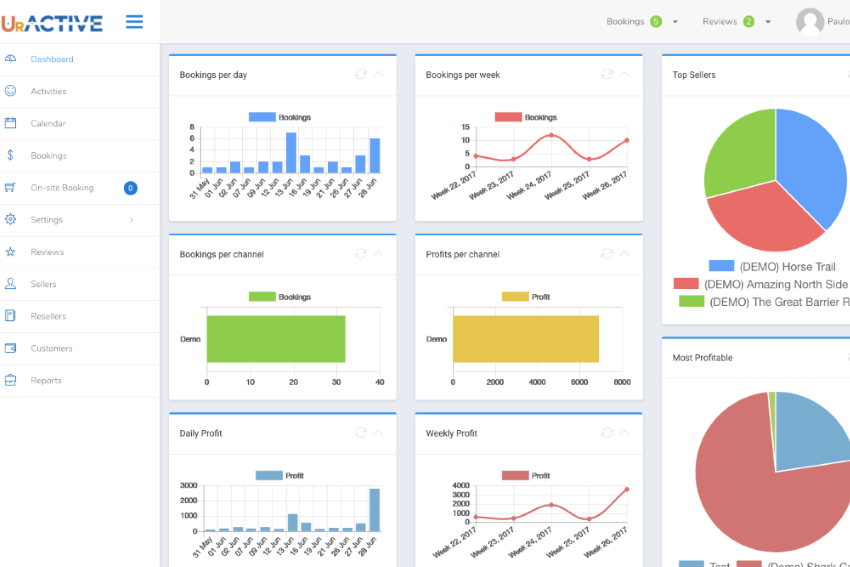This screenshot has width=850, height=567.
Task: Refresh the Bookings per week chart
Action: [607, 74]
